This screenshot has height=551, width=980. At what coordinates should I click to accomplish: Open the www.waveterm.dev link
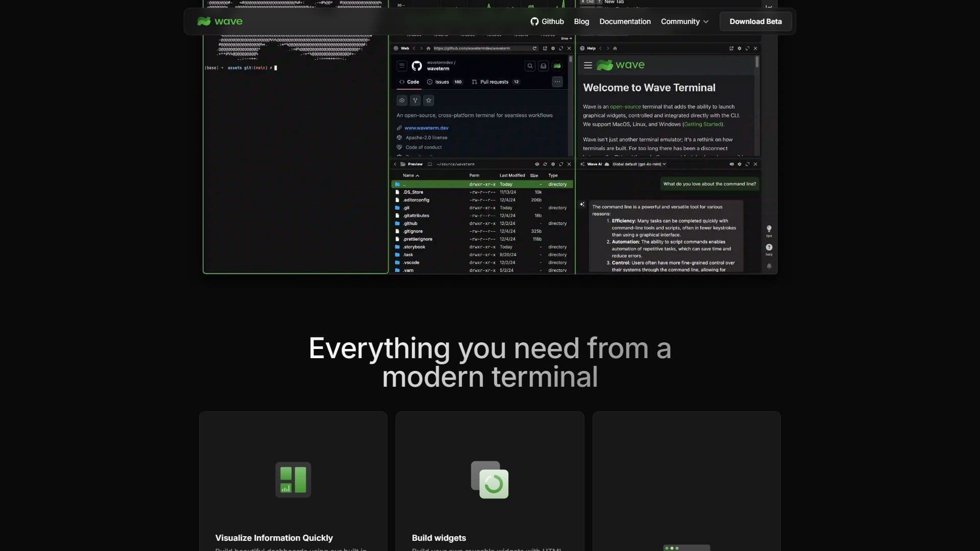tap(426, 128)
